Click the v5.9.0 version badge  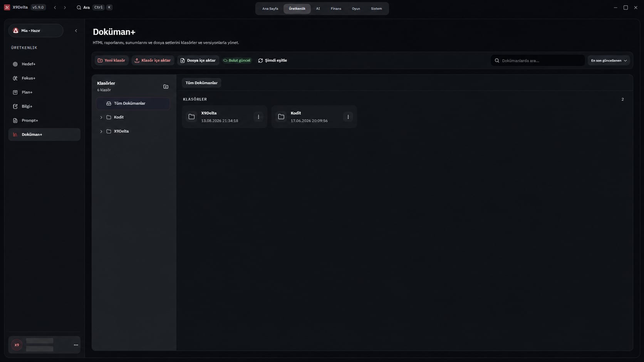coord(38,7)
